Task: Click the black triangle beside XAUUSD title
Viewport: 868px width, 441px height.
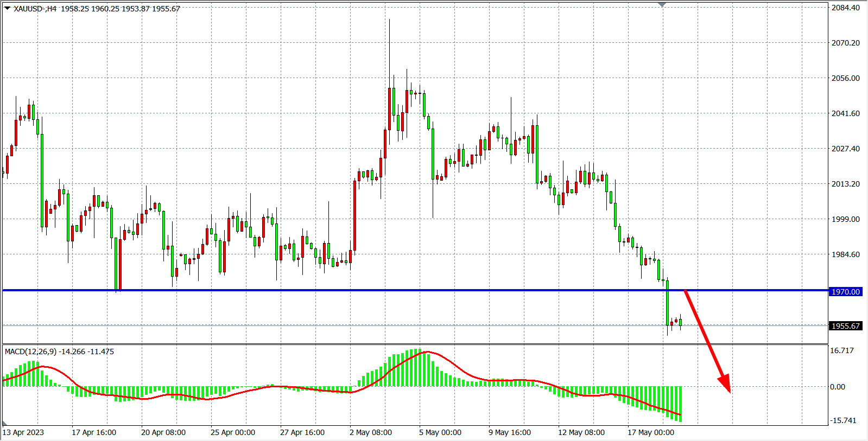Action: 7,8
